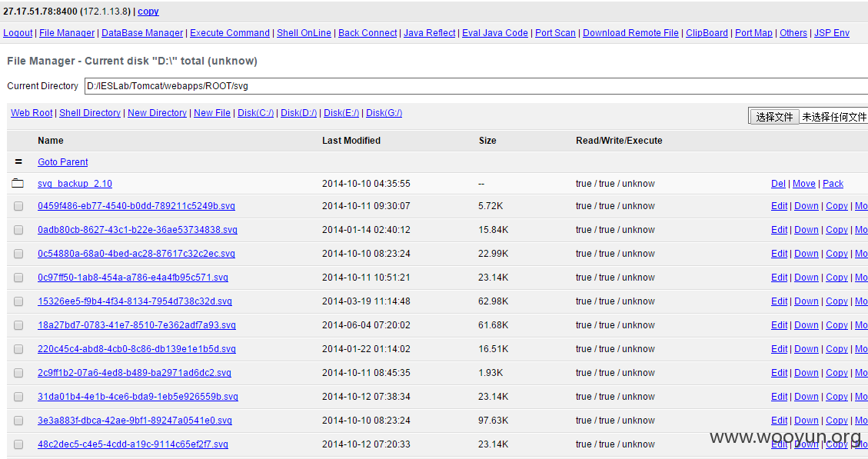The width and height of the screenshot is (868, 459).
Task: Open file 2c9ff1b2-07a6-4ed8-b489-ba2971ad6dc2.svg
Action: [135, 372]
